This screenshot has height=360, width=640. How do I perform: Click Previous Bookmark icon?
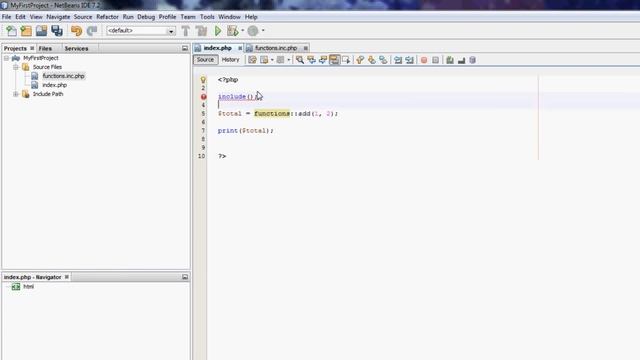click(x=360, y=60)
